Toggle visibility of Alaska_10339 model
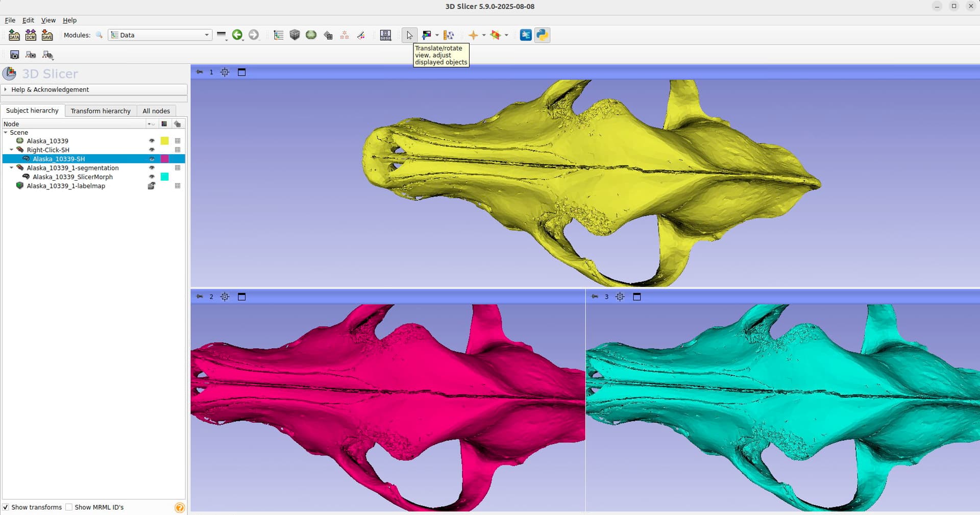980x515 pixels. [152, 141]
